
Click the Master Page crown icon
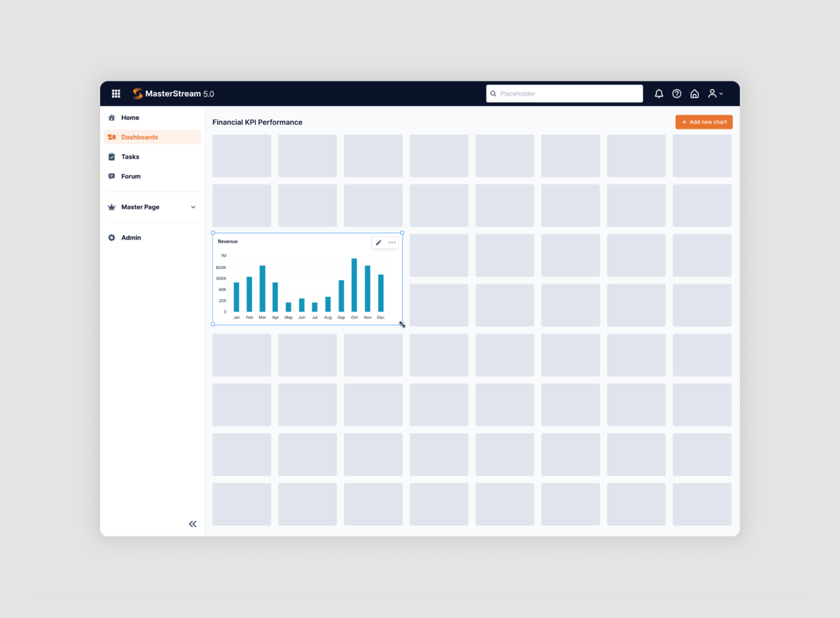pos(111,207)
